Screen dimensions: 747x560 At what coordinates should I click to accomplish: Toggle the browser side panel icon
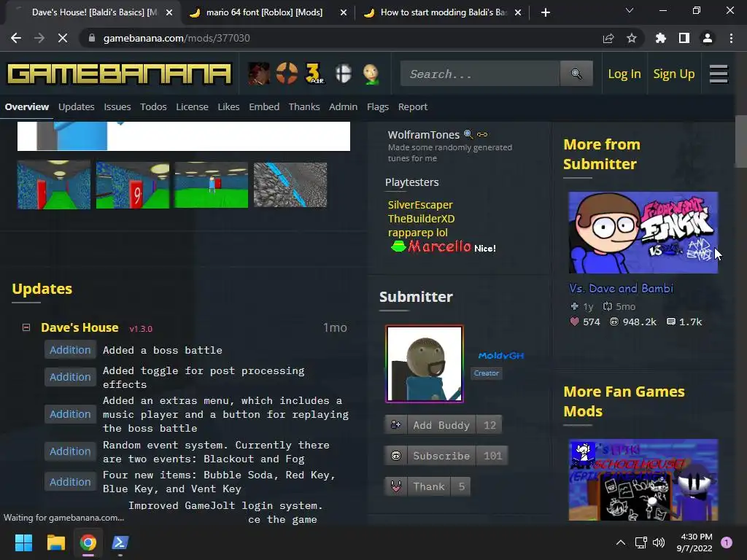coord(684,38)
